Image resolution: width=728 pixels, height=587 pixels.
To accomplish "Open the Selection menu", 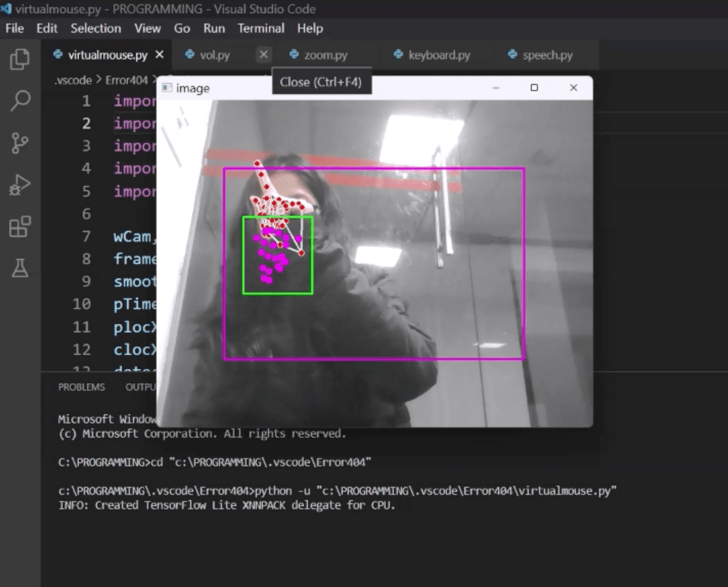I will (96, 28).
